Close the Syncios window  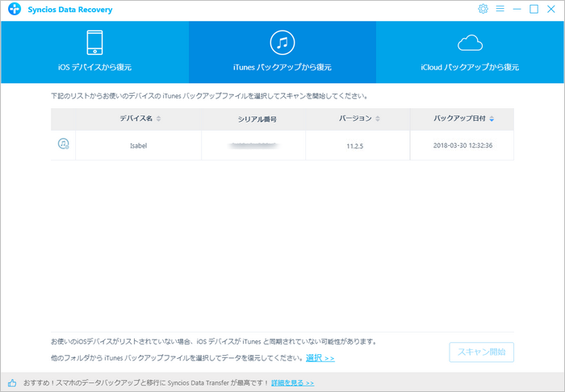point(551,9)
